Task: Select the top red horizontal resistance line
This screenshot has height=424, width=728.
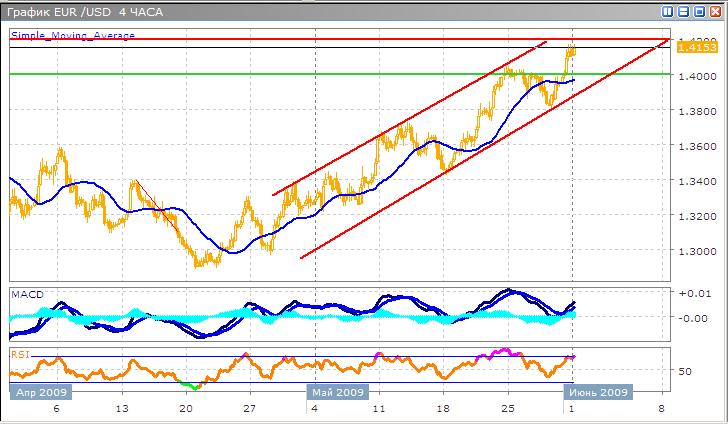Action: tap(300, 39)
